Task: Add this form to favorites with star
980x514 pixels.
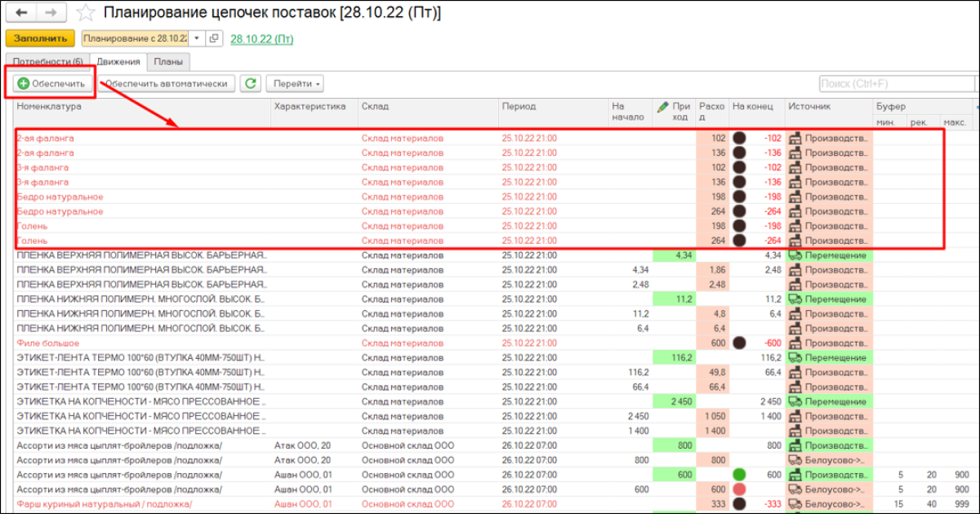Action: pos(84,13)
